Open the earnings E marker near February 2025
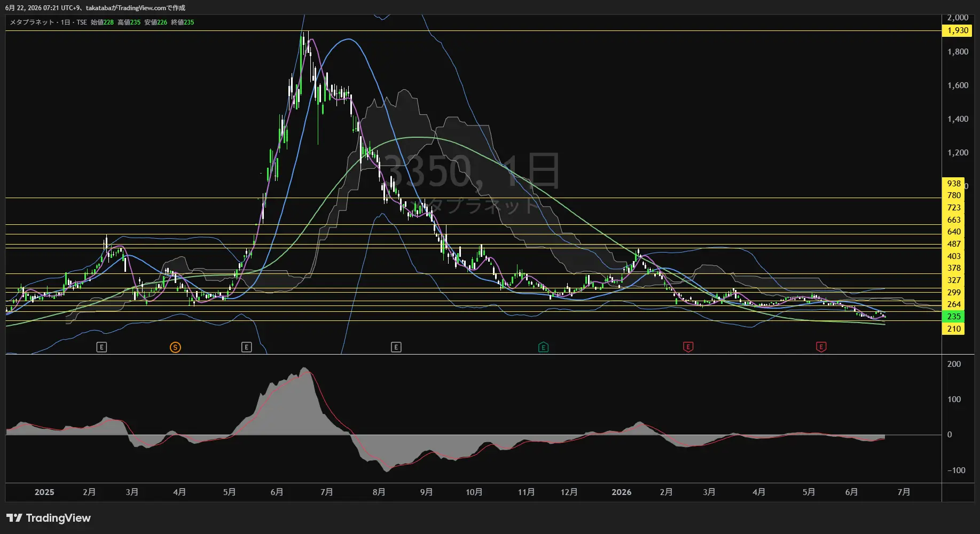 (x=101, y=347)
